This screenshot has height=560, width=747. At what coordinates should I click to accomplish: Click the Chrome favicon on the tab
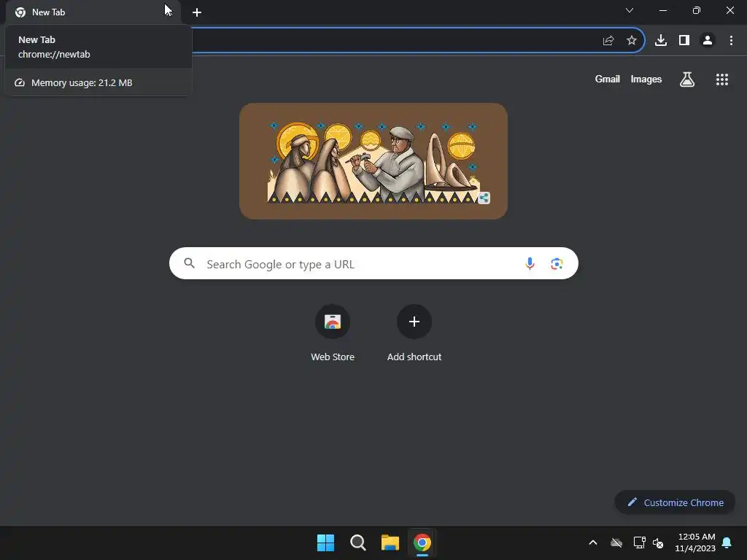click(x=20, y=12)
